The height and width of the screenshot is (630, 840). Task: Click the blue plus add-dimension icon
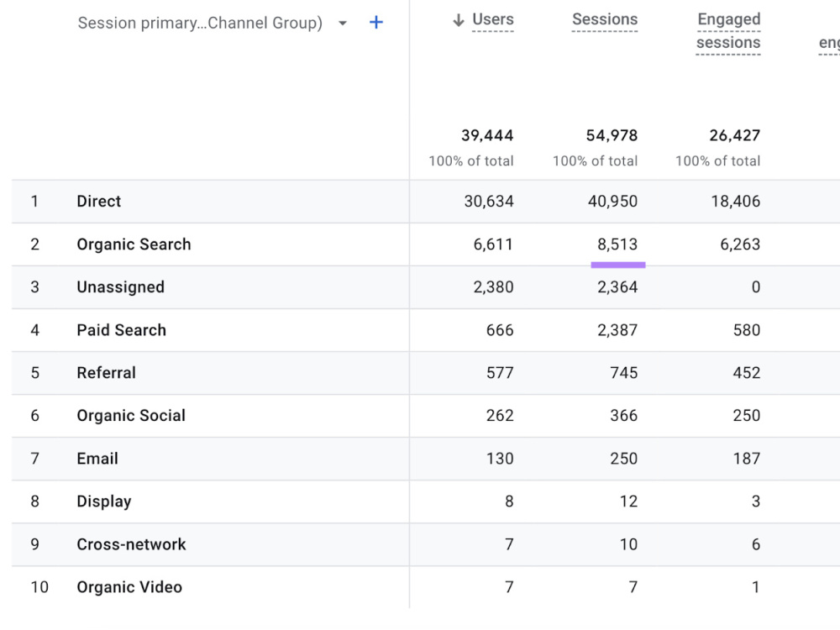point(376,23)
